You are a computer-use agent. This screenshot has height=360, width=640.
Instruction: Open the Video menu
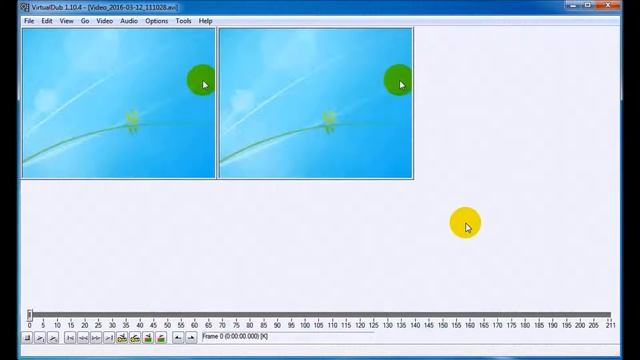104,21
